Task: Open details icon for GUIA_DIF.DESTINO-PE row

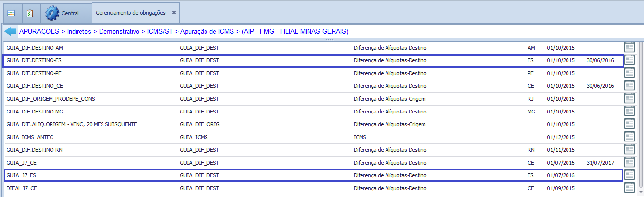Action: tap(629, 73)
